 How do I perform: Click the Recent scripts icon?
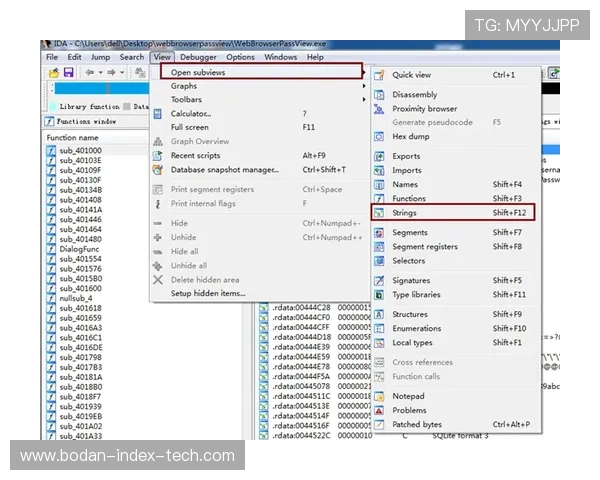(x=158, y=156)
